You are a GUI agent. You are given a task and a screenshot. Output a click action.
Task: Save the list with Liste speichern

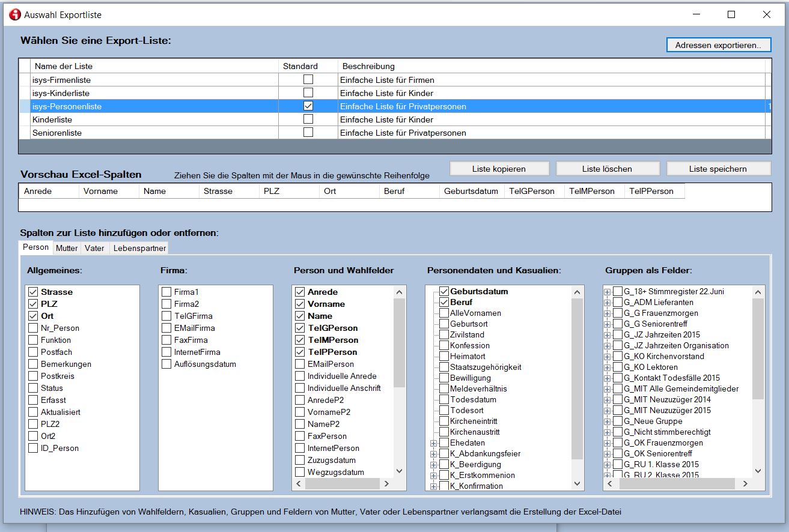[x=718, y=169]
